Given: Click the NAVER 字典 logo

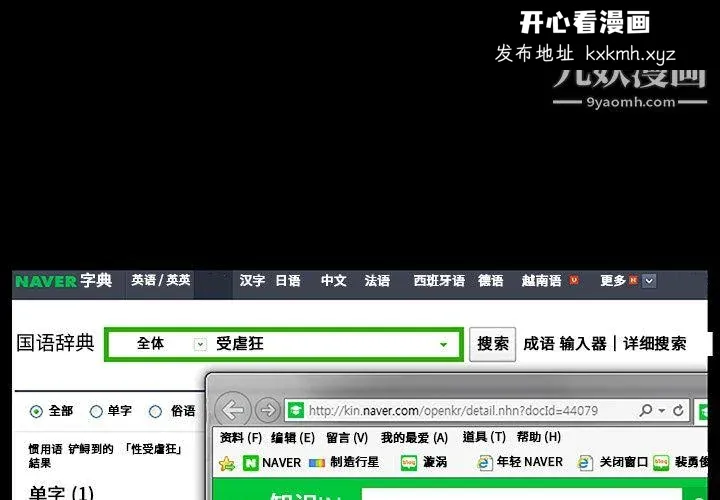Looking at the screenshot, I should [63, 281].
